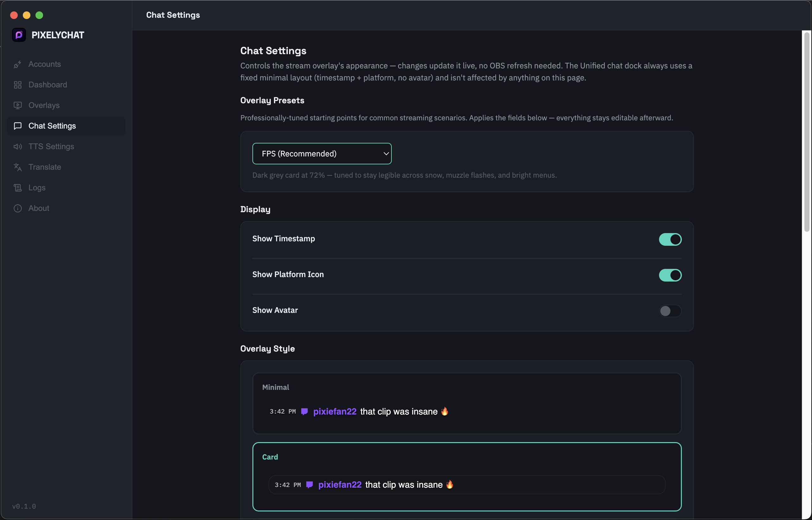Click the Show Avatar label
Viewport: 812px width, 520px height.
pyautogui.click(x=275, y=310)
